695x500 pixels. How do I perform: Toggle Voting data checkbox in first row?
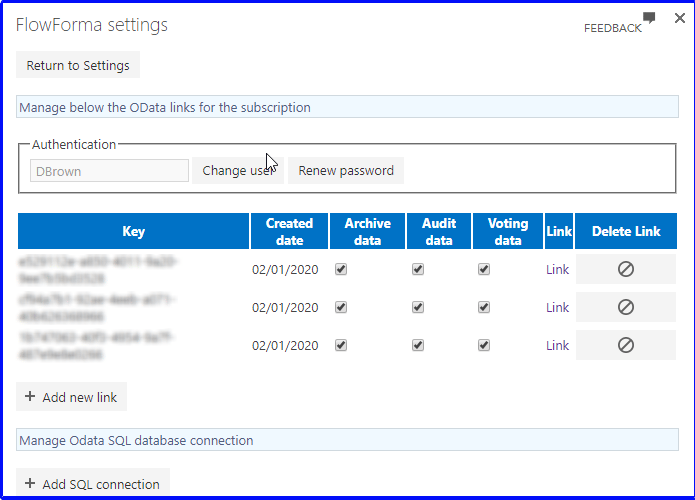click(x=484, y=269)
